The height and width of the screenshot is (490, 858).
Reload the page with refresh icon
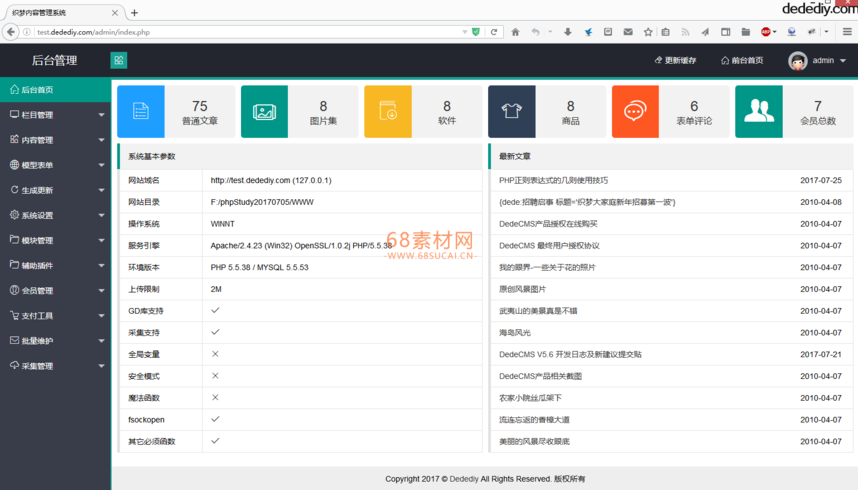click(x=494, y=32)
